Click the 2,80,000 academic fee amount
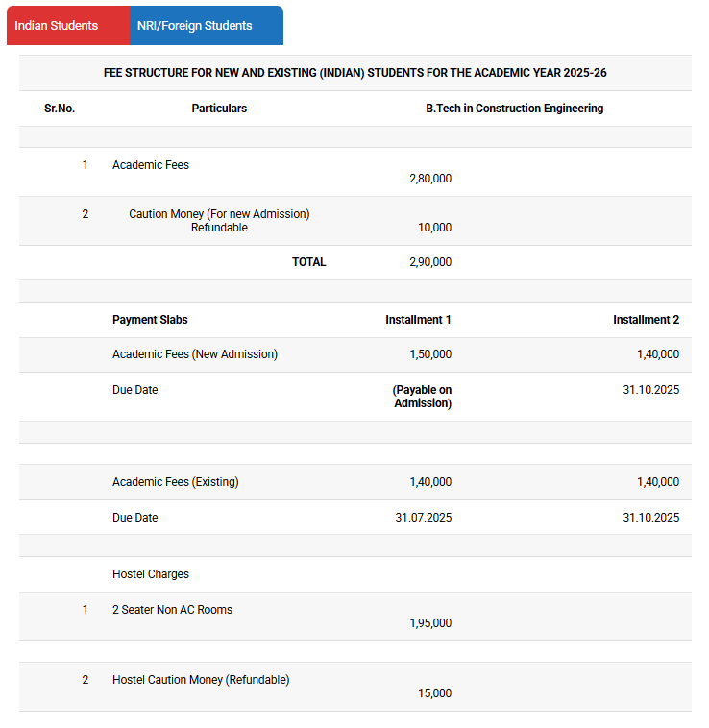This screenshot has width=709, height=728. pos(429,179)
